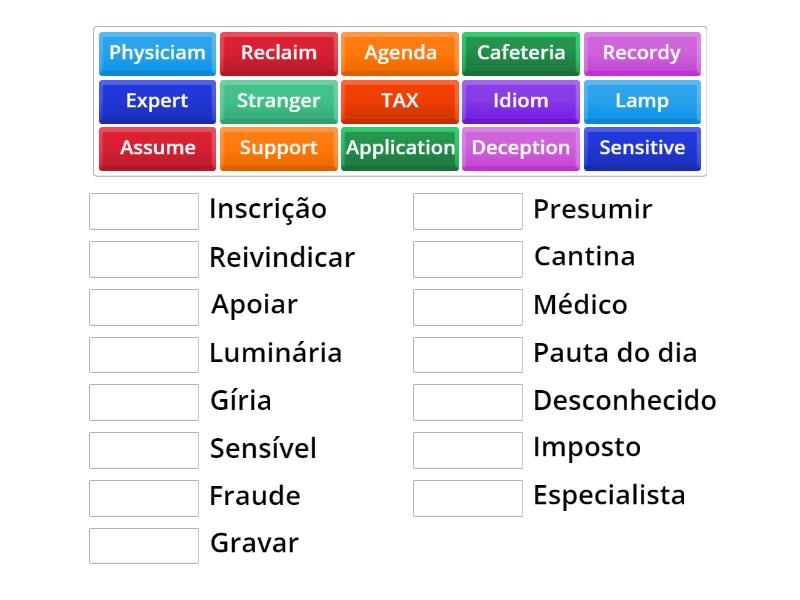This screenshot has width=800, height=600.
Task: Choose the blue Expert tile
Action: (157, 101)
